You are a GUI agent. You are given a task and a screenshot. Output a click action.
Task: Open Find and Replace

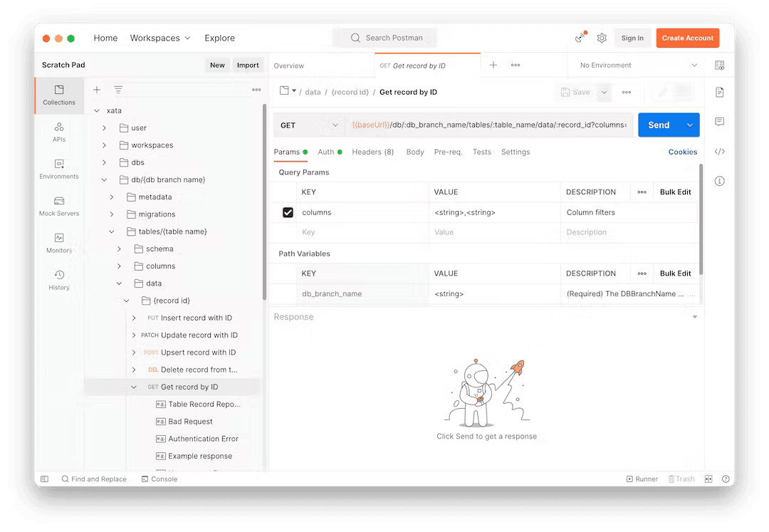point(94,479)
